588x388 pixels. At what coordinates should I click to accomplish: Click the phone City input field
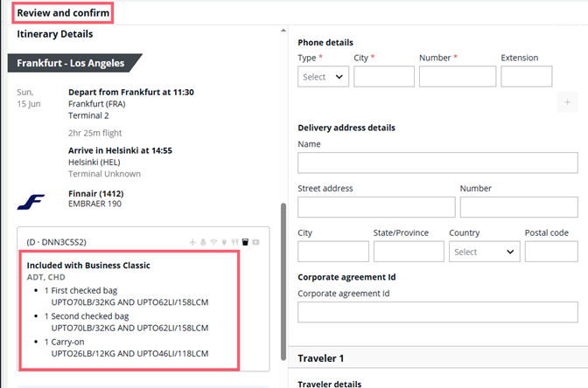383,77
